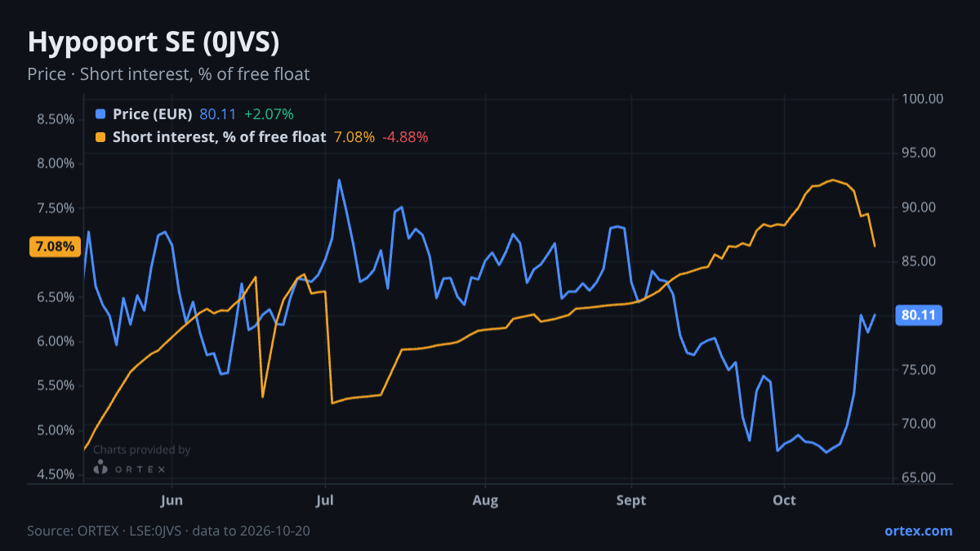Screen dimensions: 980x551
Task: Click the 6.50% left axis tick
Action: [56, 297]
